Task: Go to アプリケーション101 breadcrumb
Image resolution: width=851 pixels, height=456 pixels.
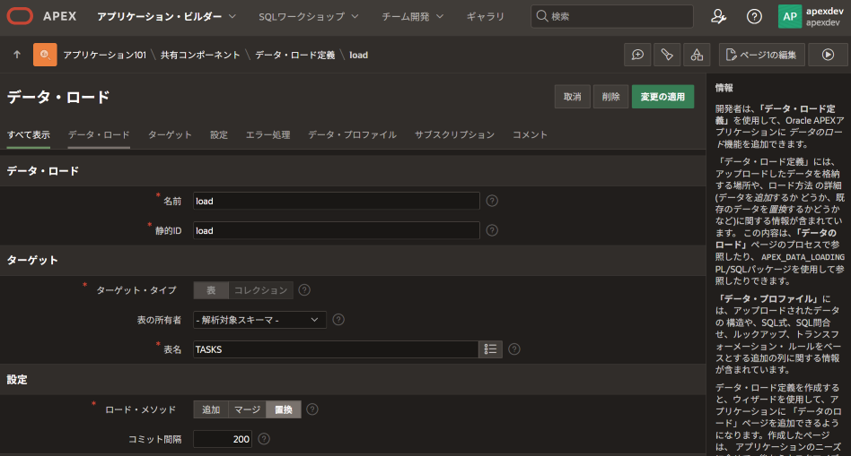Action: (105, 55)
